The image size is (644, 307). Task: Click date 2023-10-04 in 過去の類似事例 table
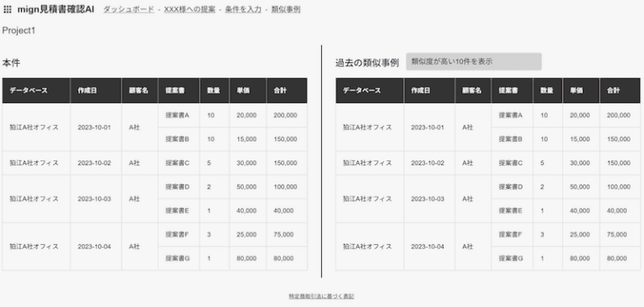(x=428, y=247)
